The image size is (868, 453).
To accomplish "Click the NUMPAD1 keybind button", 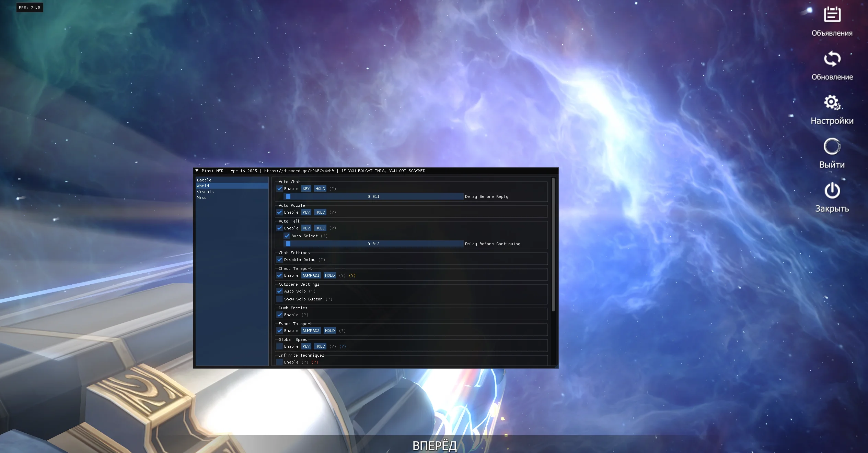I will [311, 275].
